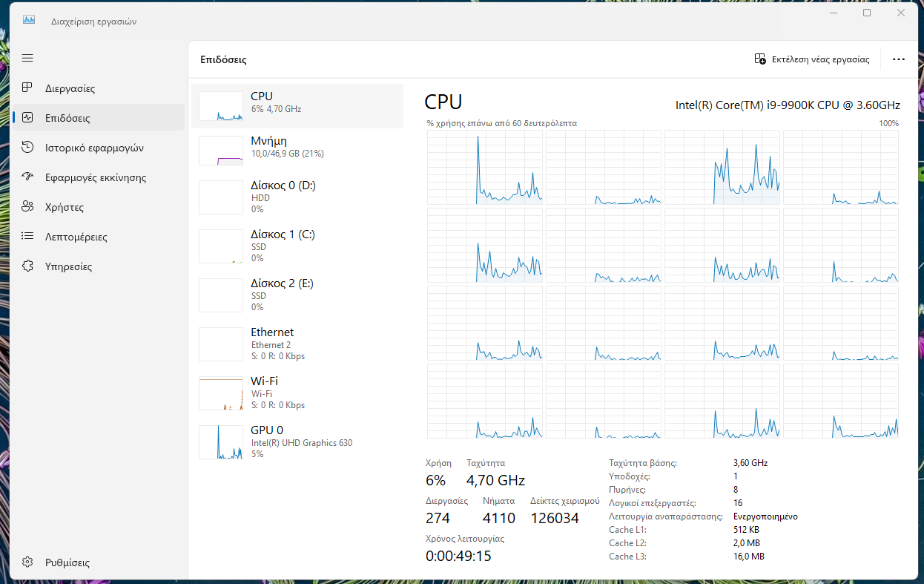Select GPU 0 Intel UHD Graphics 630

(297, 442)
